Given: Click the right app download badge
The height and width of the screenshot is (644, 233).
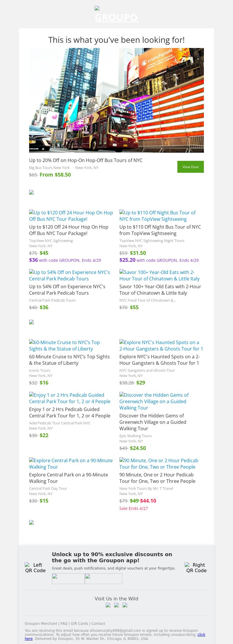Looking at the screenshot, I should pos(103,579).
